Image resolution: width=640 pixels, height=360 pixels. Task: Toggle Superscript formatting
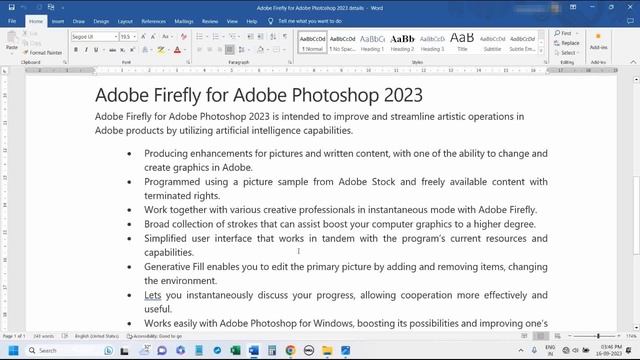(132, 50)
